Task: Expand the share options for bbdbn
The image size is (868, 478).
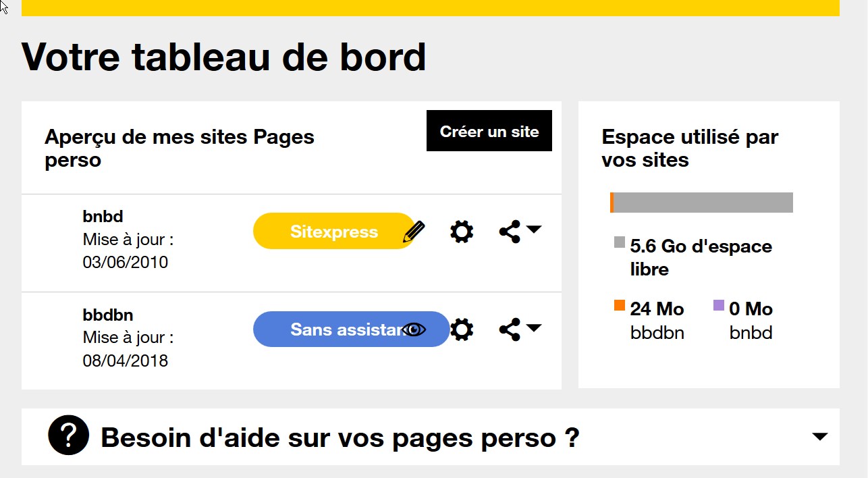Action: pos(534,329)
